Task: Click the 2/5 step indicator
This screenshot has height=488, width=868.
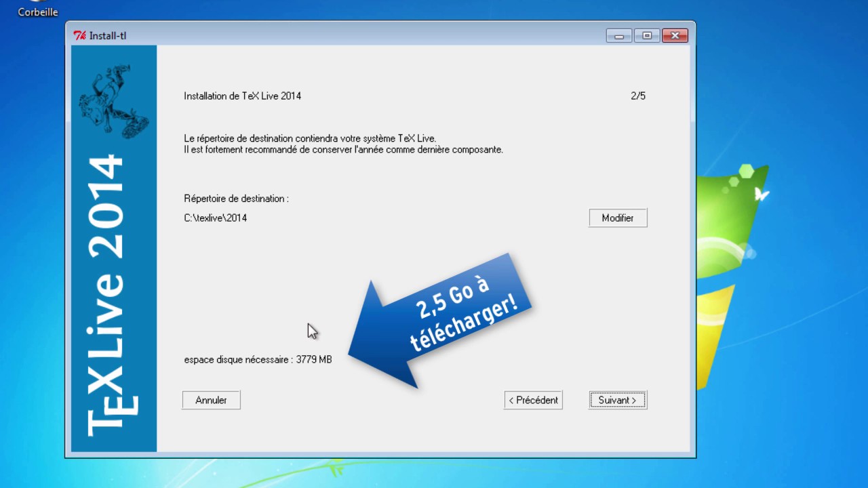Action: (638, 96)
